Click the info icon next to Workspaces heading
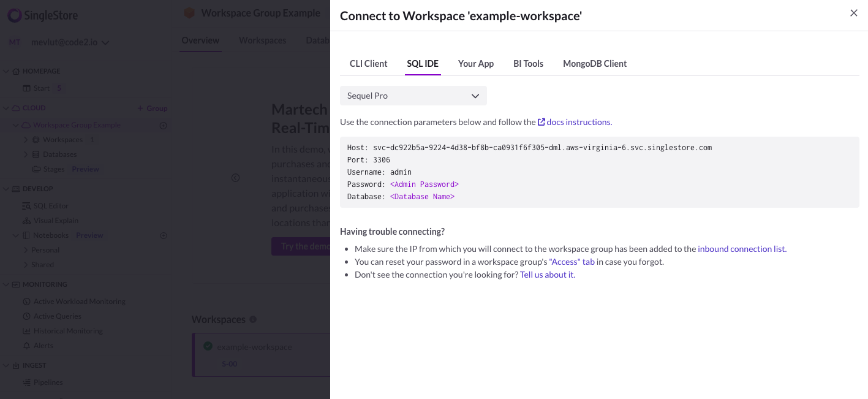The height and width of the screenshot is (399, 868). tap(253, 319)
